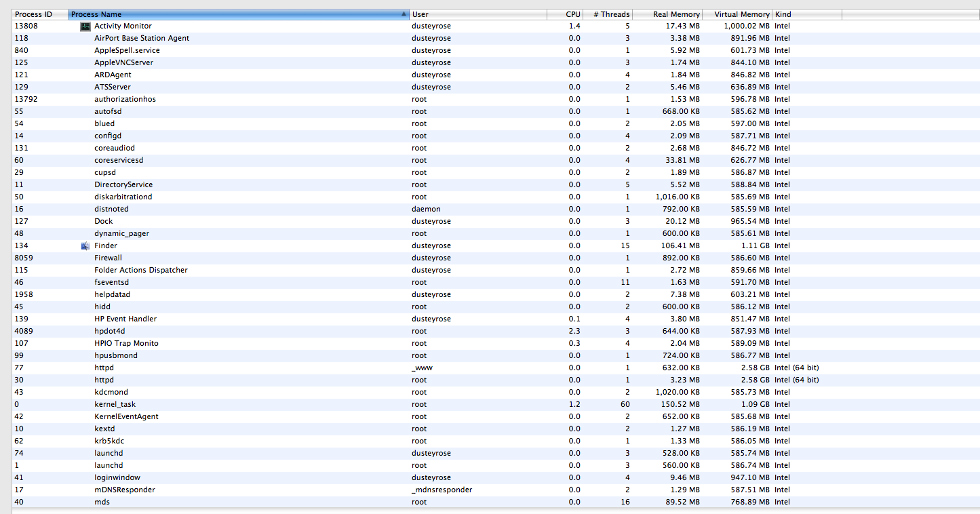
Task: Sort by Real Memory column
Action: tap(667, 14)
